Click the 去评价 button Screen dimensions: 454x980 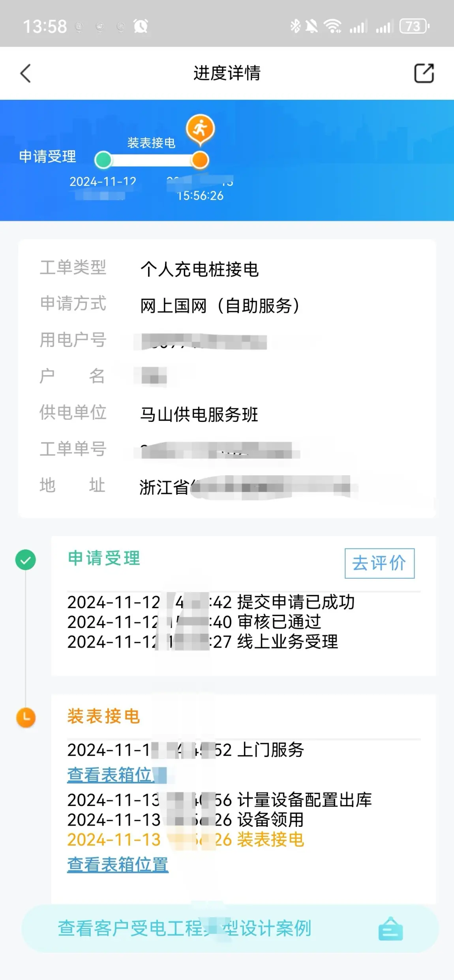click(379, 563)
